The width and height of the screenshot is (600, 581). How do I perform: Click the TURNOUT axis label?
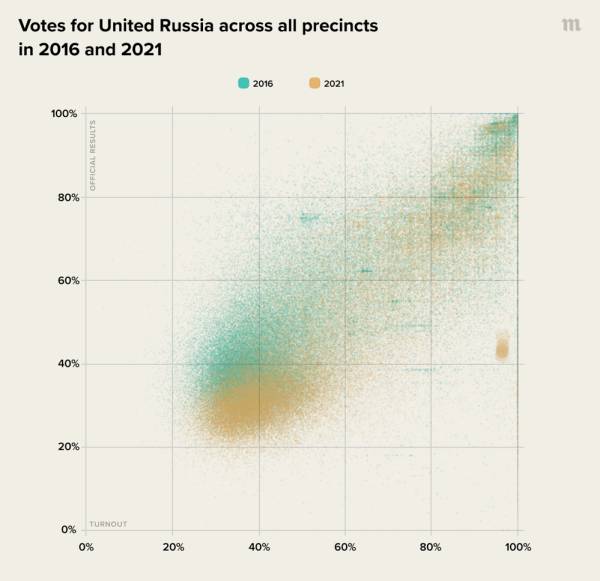(107, 524)
